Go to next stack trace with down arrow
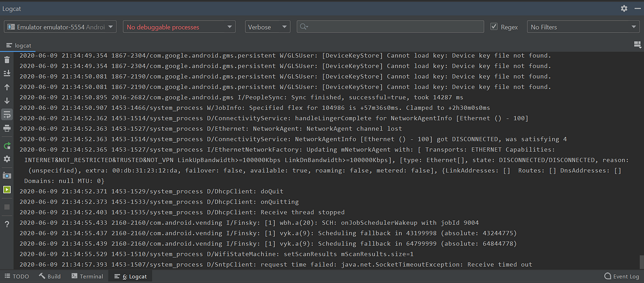The image size is (644, 283). point(7,100)
